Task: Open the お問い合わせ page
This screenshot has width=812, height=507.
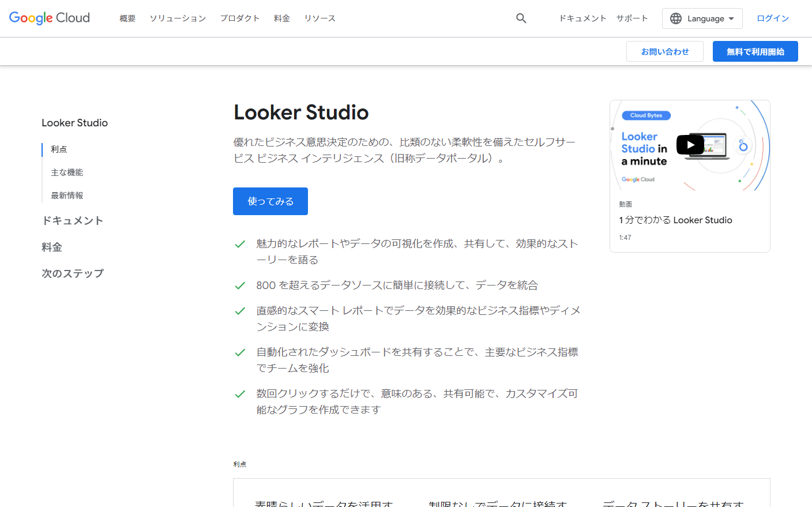Action: point(664,51)
